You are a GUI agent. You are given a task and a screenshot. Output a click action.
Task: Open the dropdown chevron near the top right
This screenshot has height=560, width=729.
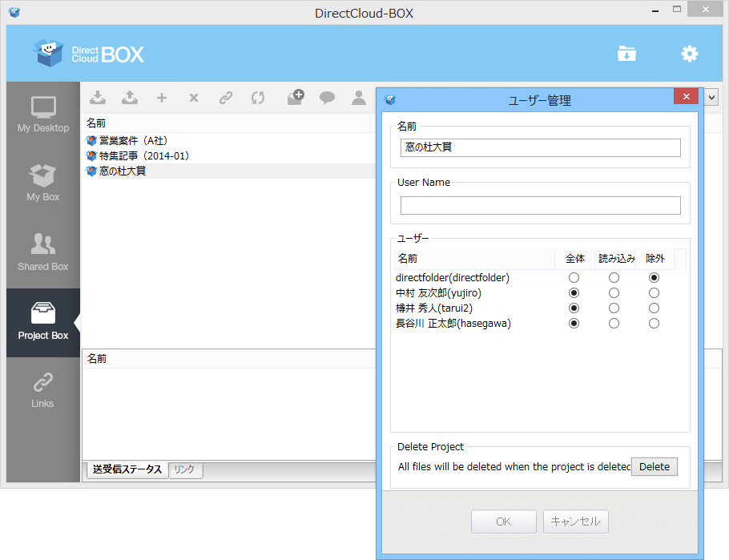click(x=710, y=97)
